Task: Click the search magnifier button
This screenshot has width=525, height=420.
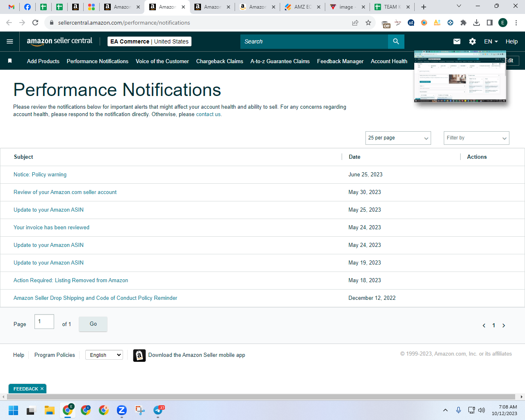Action: point(396,41)
